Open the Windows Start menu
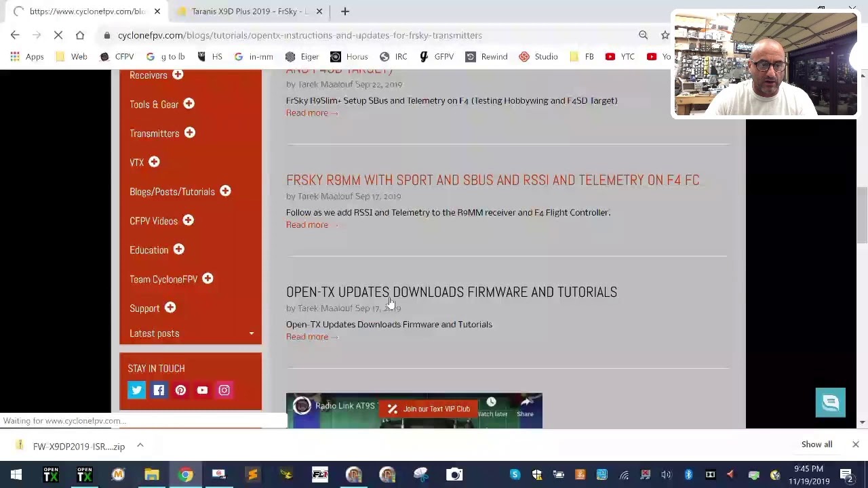 [16, 475]
